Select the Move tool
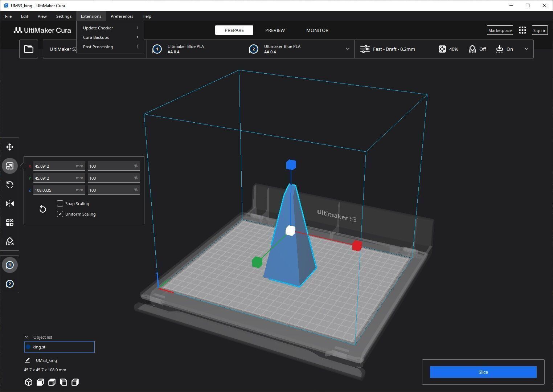Image resolution: width=553 pixels, height=392 pixels. 10,147
